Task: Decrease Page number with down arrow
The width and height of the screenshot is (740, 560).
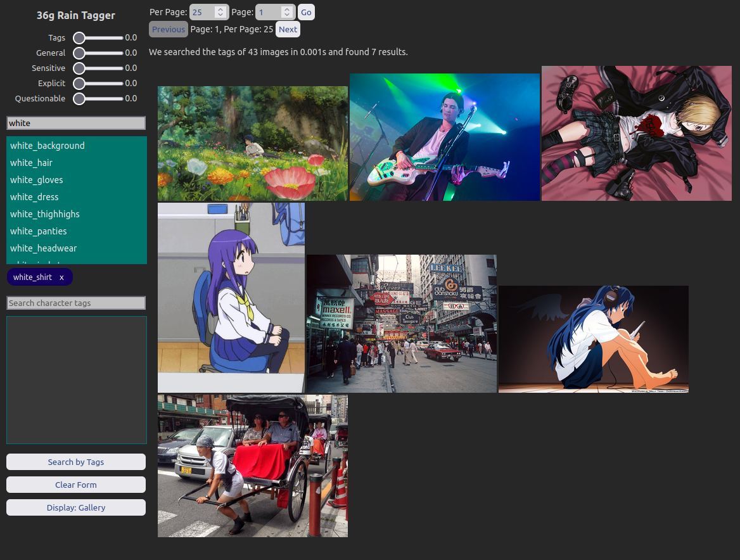Action: (x=287, y=16)
